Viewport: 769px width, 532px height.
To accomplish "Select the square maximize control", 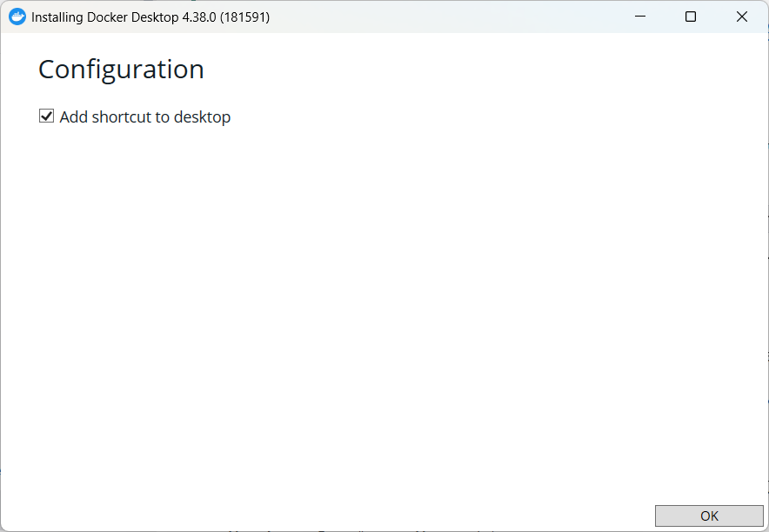I will click(x=691, y=17).
